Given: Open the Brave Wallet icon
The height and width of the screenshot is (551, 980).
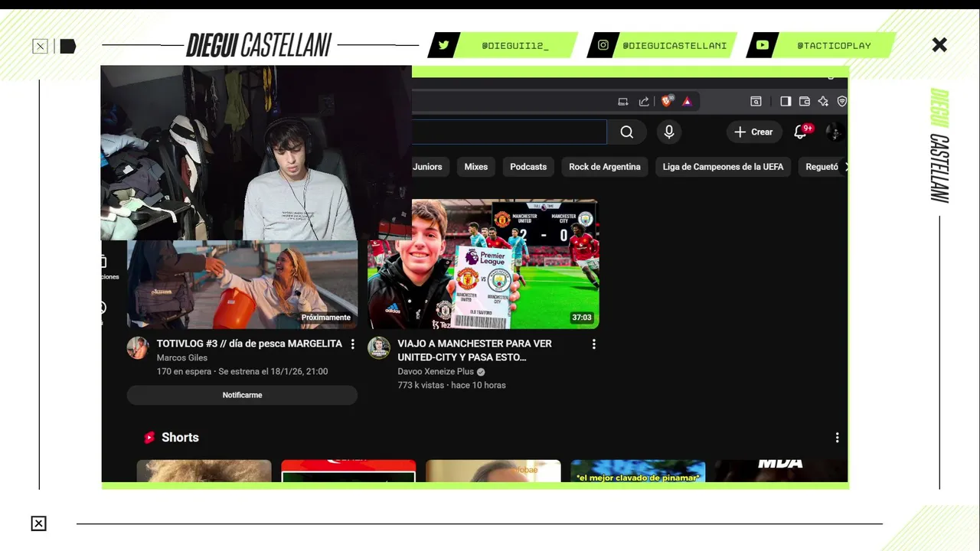Looking at the screenshot, I should tap(805, 101).
